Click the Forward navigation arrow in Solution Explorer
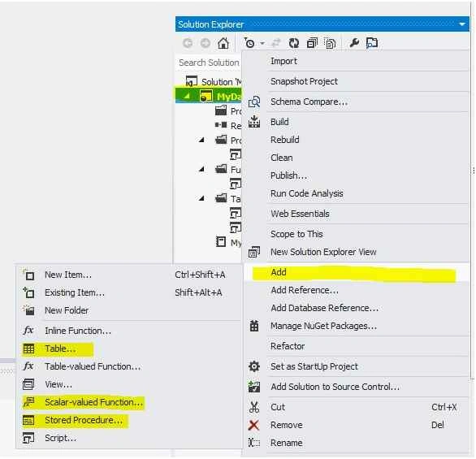 pyautogui.click(x=206, y=43)
